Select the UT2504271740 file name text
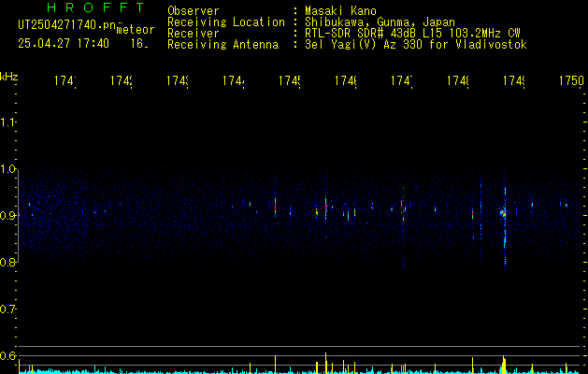Image resolution: width=588 pixels, height=374 pixels. [67, 25]
